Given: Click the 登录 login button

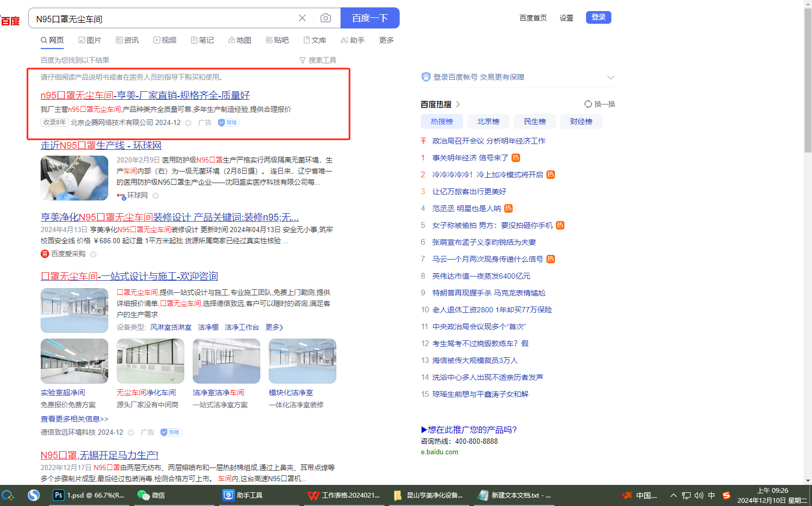Looking at the screenshot, I should (598, 17).
